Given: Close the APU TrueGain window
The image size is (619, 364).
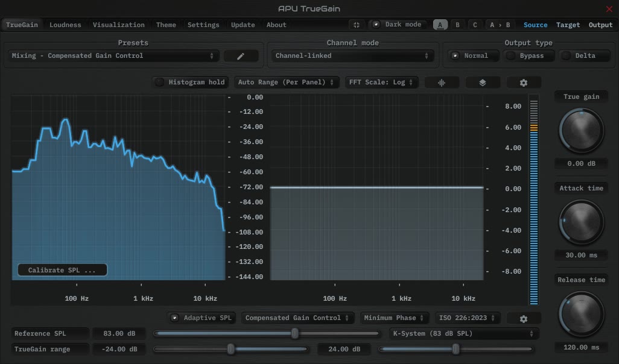Looking at the screenshot, I should tap(609, 8).
